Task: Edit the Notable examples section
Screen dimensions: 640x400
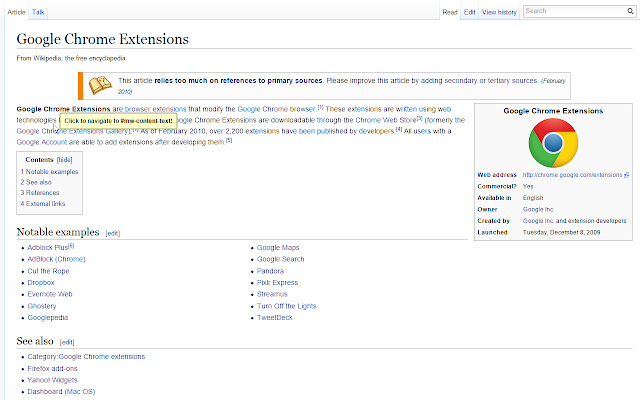Action: click(x=113, y=233)
